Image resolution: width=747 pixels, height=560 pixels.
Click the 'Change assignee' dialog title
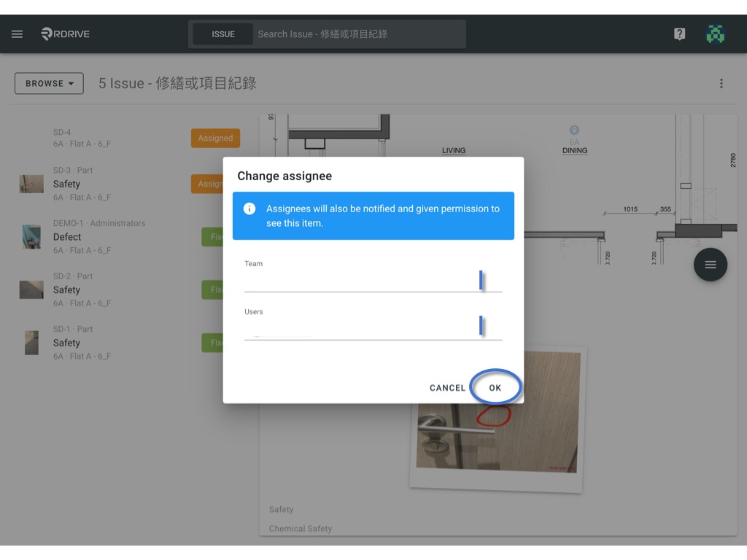pyautogui.click(x=285, y=176)
